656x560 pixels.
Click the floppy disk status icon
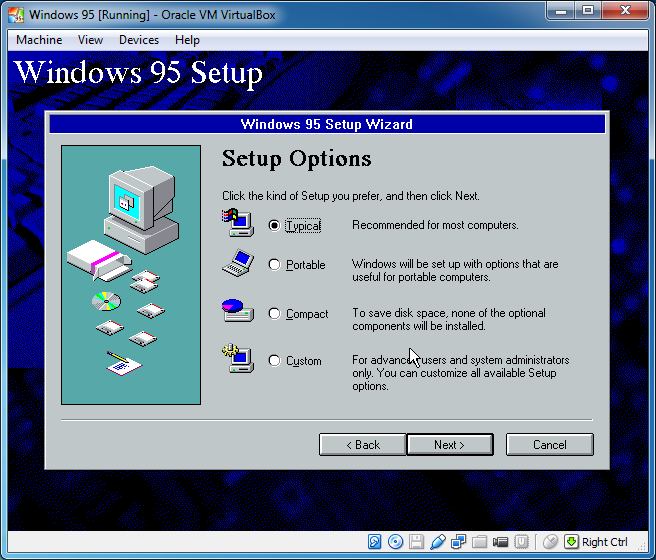(416, 542)
